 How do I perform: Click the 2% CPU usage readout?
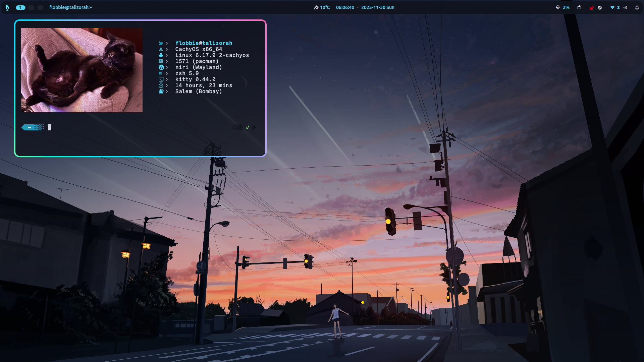(566, 7)
